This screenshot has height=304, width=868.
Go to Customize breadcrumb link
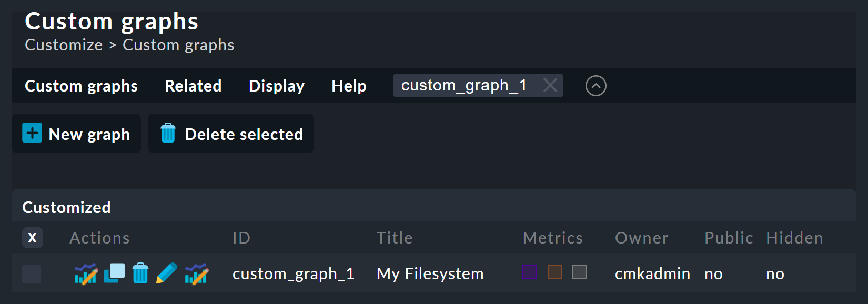64,45
